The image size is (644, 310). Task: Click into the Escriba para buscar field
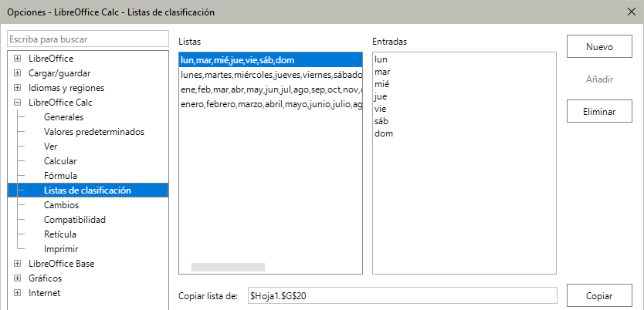coord(88,39)
